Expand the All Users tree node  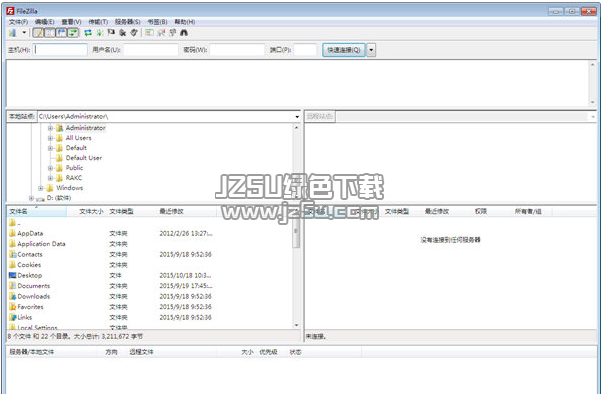50,138
